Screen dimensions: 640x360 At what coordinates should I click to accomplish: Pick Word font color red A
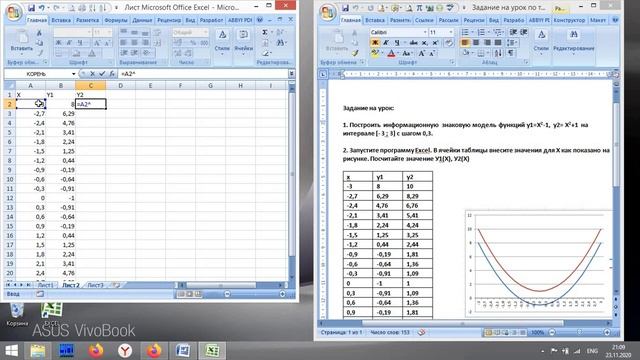point(391,53)
